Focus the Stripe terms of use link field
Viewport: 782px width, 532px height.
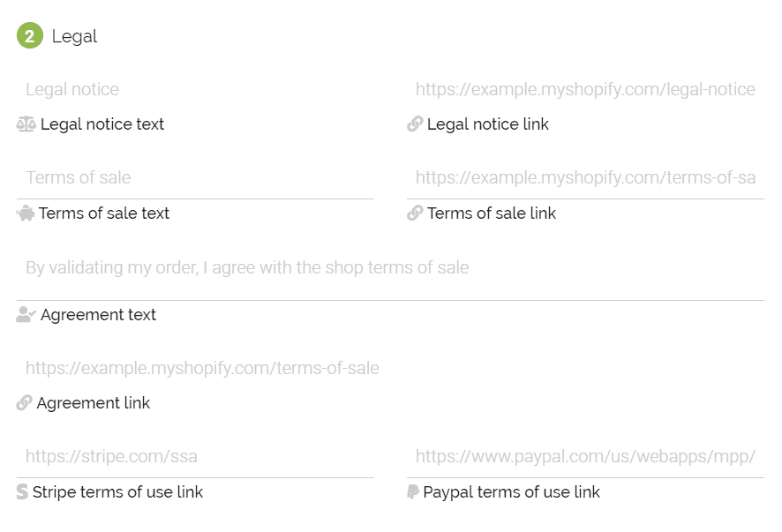pyautogui.click(x=196, y=457)
